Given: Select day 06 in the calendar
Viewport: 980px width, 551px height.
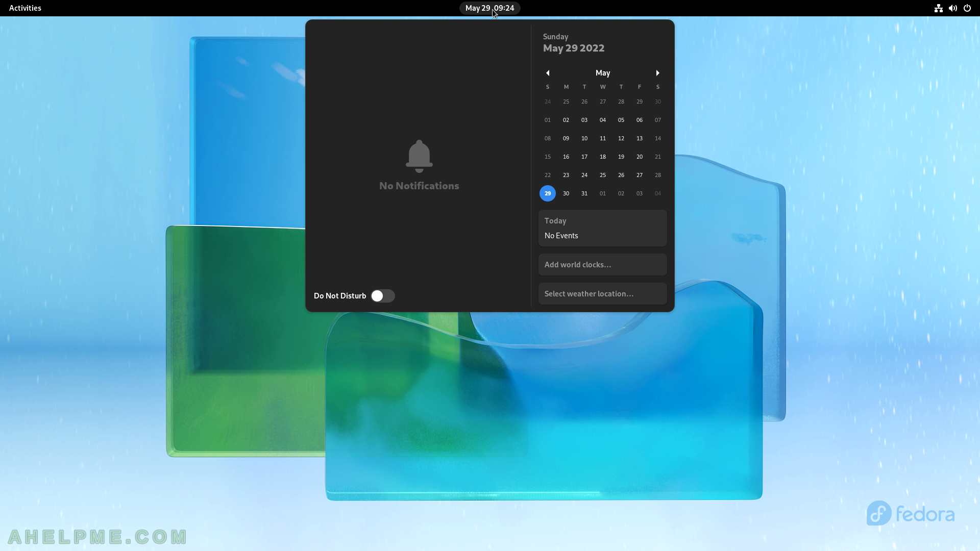Looking at the screenshot, I should click(640, 120).
